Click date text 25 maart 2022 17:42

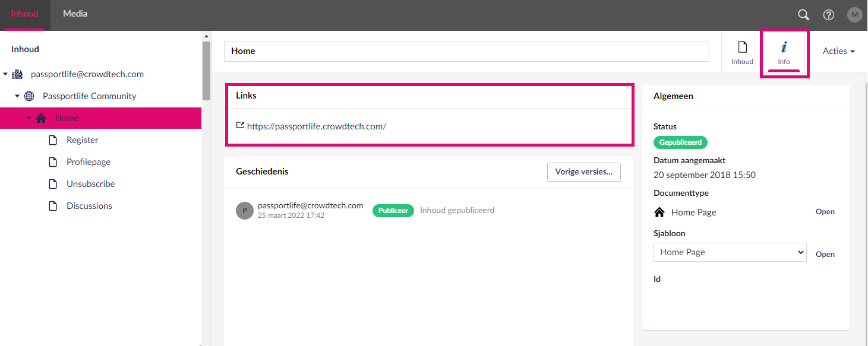pyautogui.click(x=291, y=215)
